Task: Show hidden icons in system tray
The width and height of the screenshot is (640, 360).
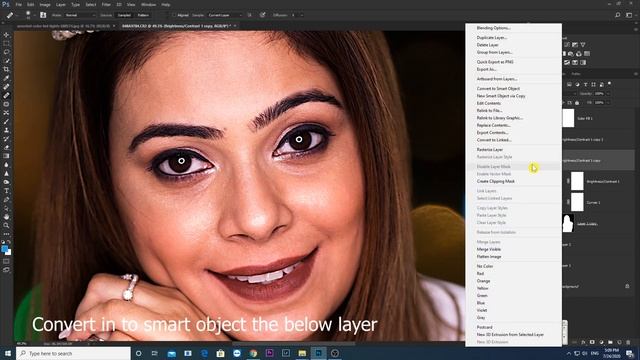Action: tap(569, 353)
